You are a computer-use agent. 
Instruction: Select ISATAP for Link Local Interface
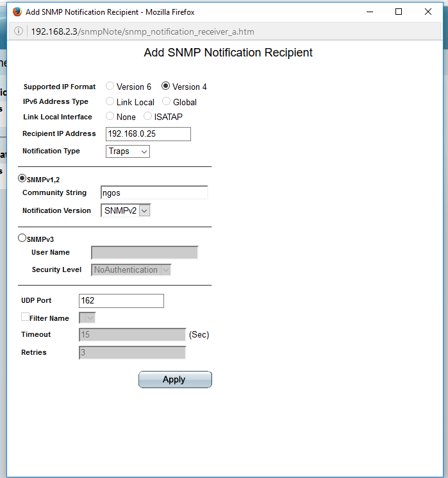pyautogui.click(x=148, y=117)
